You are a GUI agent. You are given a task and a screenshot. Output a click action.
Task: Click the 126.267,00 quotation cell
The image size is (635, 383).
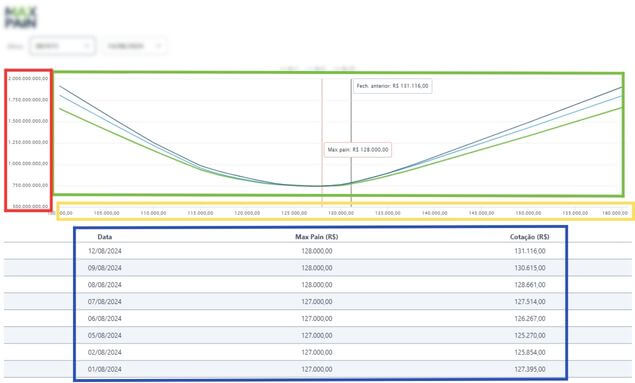[530, 319]
